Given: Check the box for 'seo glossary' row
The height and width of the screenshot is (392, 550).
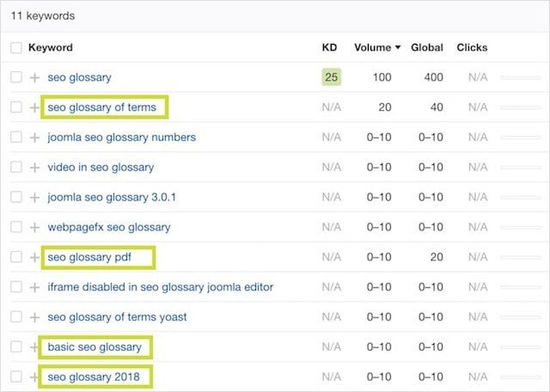Looking at the screenshot, I should (16, 78).
